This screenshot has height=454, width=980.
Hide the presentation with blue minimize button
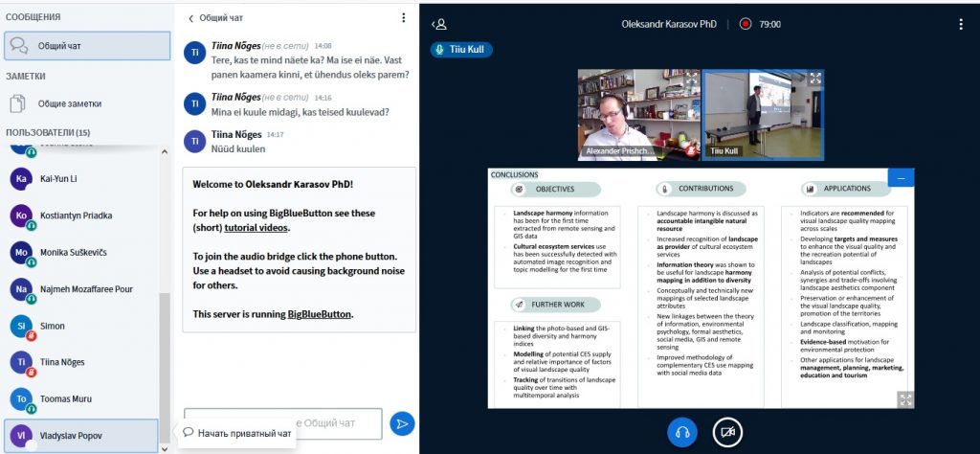pos(901,177)
